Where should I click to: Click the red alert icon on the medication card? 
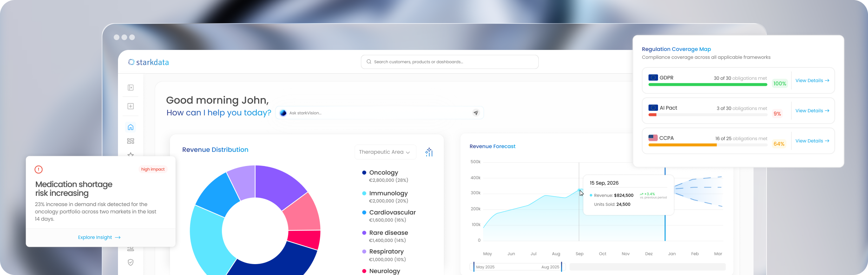(39, 170)
